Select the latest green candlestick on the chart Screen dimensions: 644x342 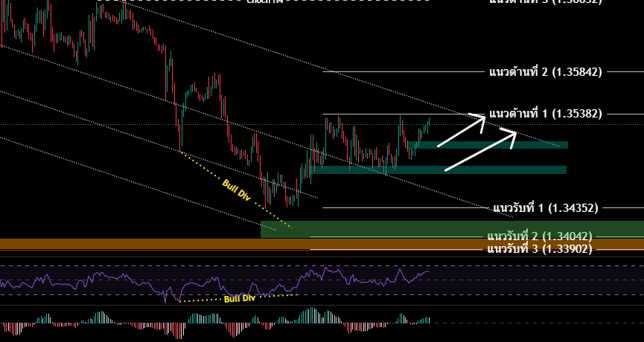click(429, 123)
